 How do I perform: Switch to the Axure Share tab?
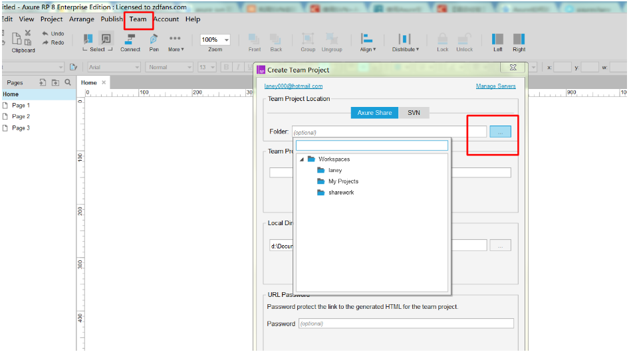(x=374, y=113)
